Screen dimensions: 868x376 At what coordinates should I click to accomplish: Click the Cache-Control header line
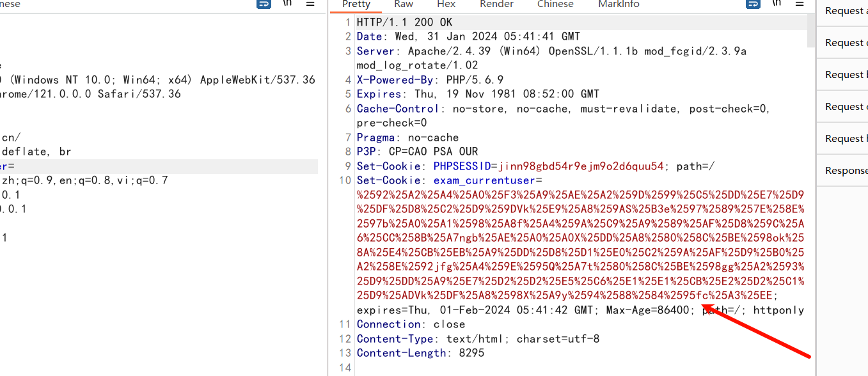[564, 109]
